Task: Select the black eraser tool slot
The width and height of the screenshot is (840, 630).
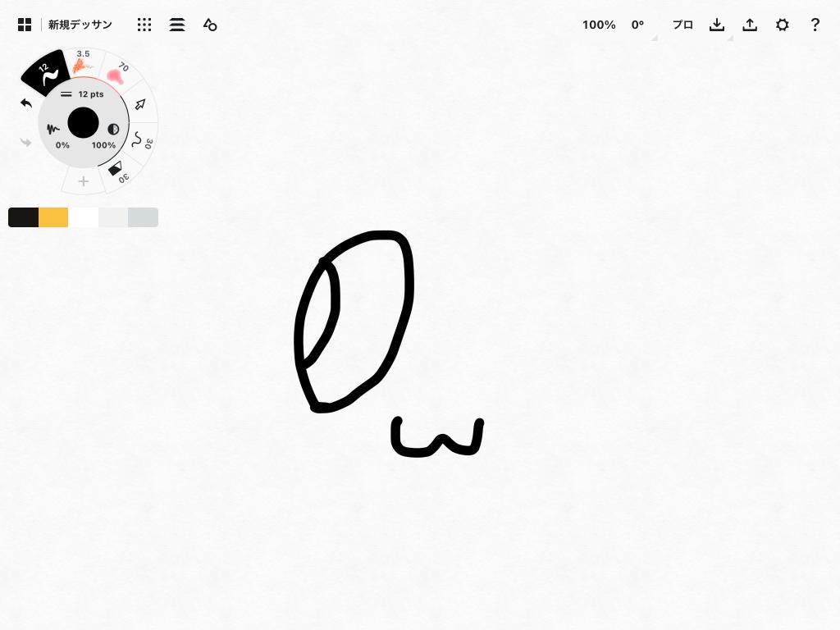Action: (116, 169)
